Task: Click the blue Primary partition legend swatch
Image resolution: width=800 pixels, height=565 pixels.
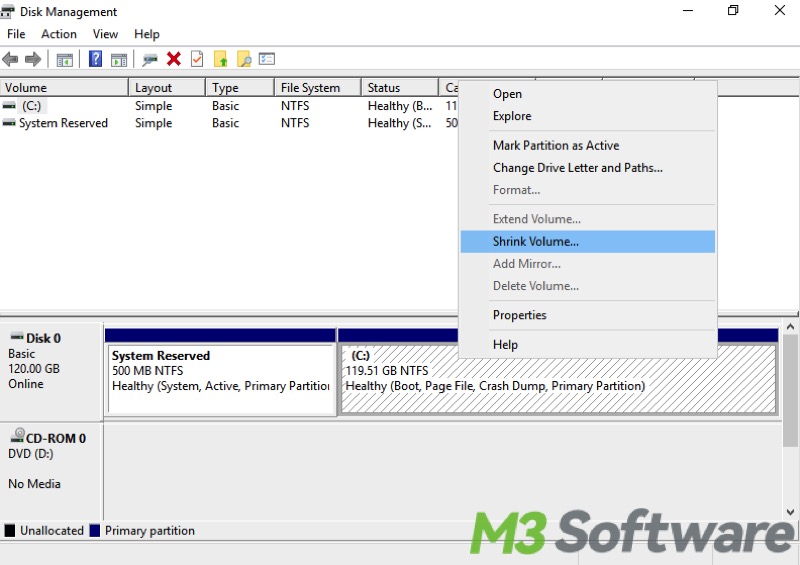Action: (x=94, y=530)
